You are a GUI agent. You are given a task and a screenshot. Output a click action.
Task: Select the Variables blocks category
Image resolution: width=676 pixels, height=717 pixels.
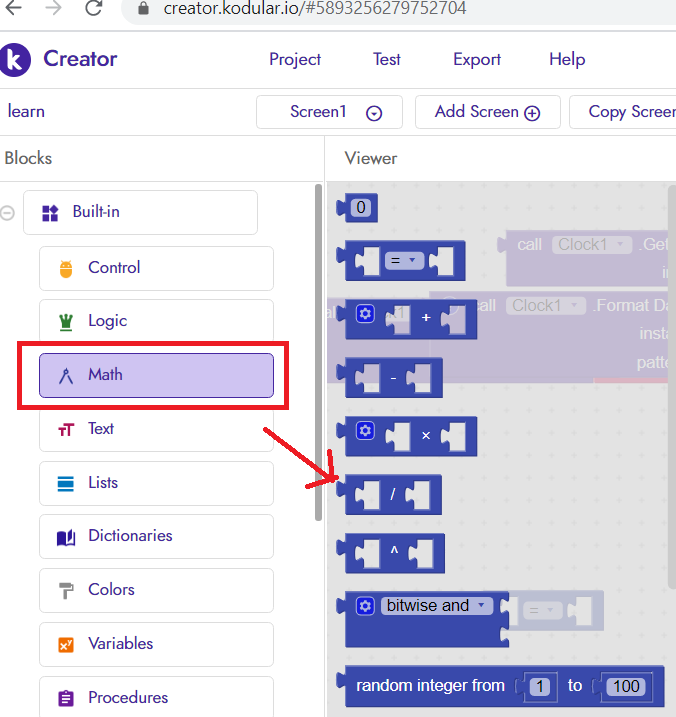(x=156, y=645)
